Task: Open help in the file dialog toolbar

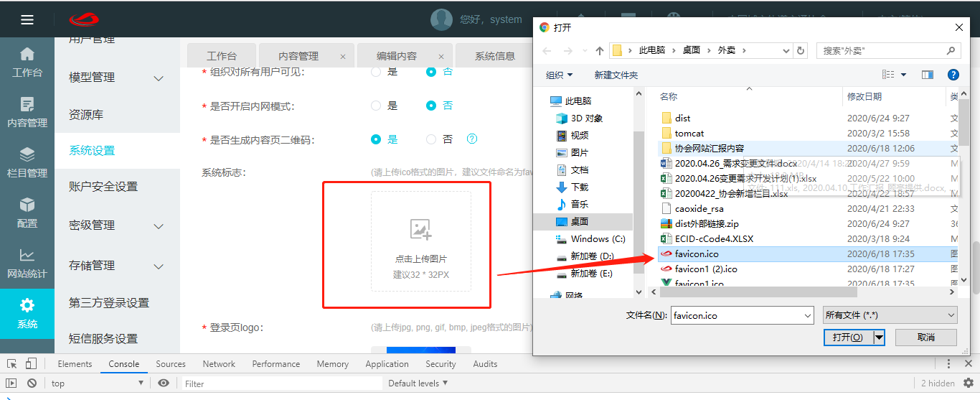Action: coord(953,75)
